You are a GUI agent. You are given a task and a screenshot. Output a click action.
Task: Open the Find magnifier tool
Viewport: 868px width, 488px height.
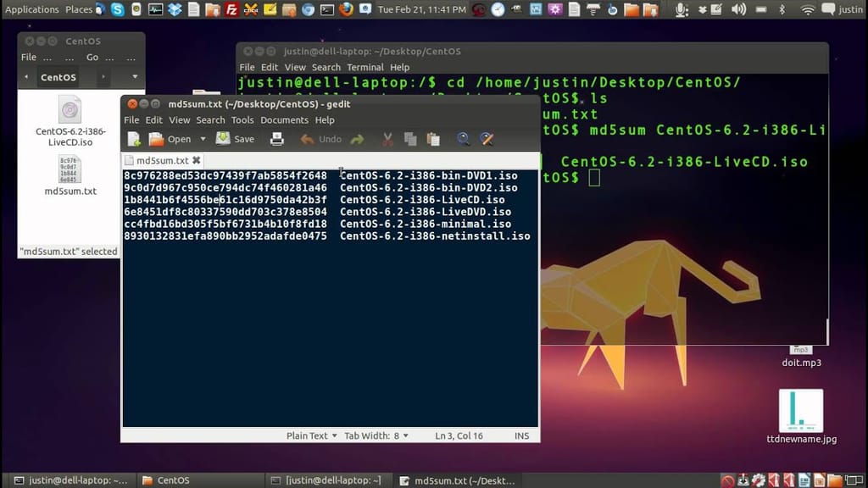tap(463, 139)
